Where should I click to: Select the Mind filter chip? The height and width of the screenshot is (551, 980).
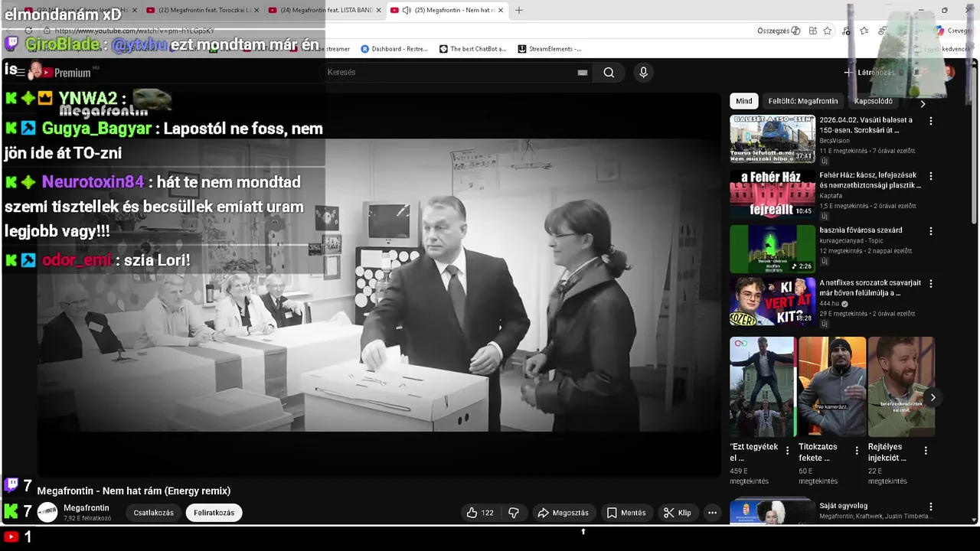coord(744,101)
